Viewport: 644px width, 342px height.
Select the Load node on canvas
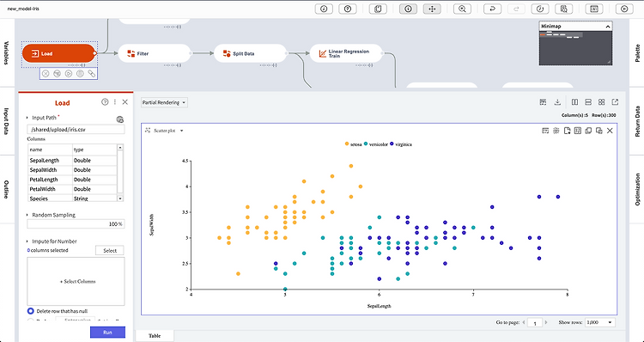[59, 53]
